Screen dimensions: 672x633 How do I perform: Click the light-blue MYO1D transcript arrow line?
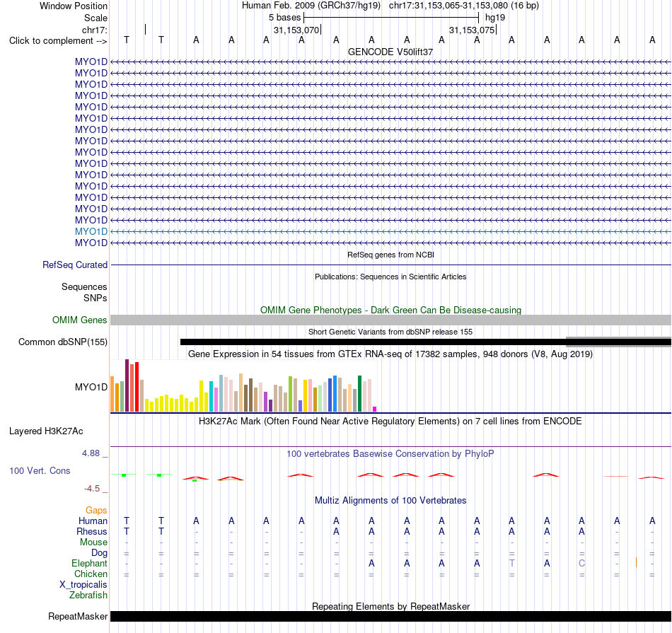point(390,231)
